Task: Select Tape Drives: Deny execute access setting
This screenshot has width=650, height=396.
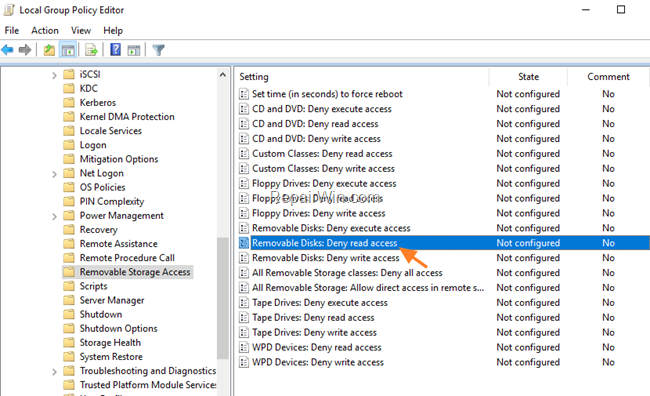Action: 320,303
